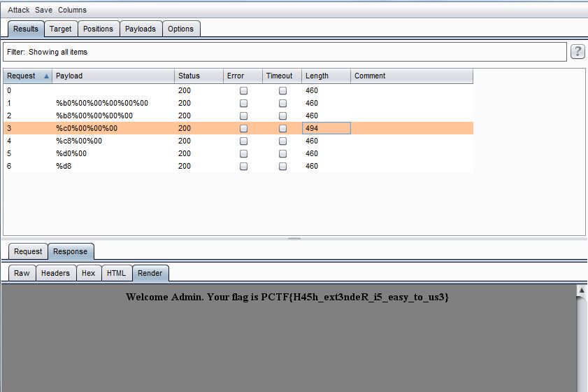Open the Hex response tab
This screenshot has height=392, width=588.
[x=88, y=273]
